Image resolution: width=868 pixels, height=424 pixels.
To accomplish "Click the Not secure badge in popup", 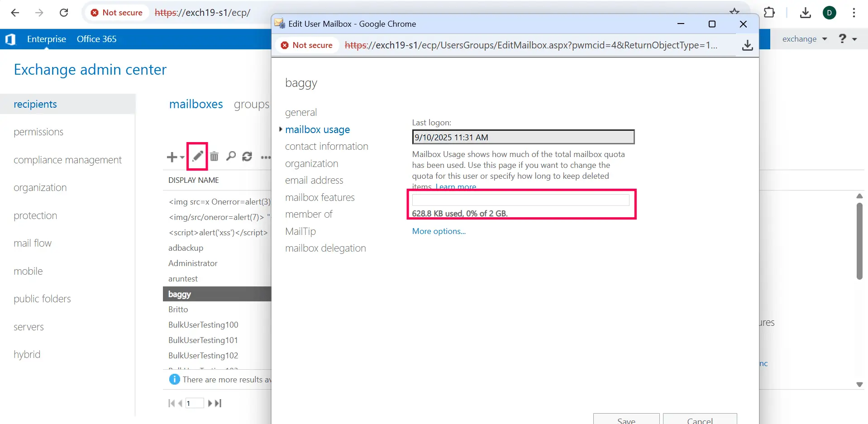I will coord(307,45).
